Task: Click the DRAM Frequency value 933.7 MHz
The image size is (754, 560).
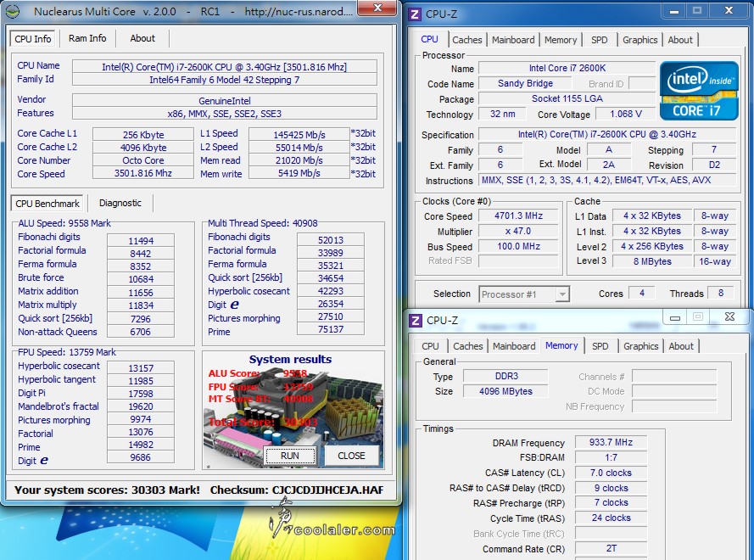Action: click(611, 442)
